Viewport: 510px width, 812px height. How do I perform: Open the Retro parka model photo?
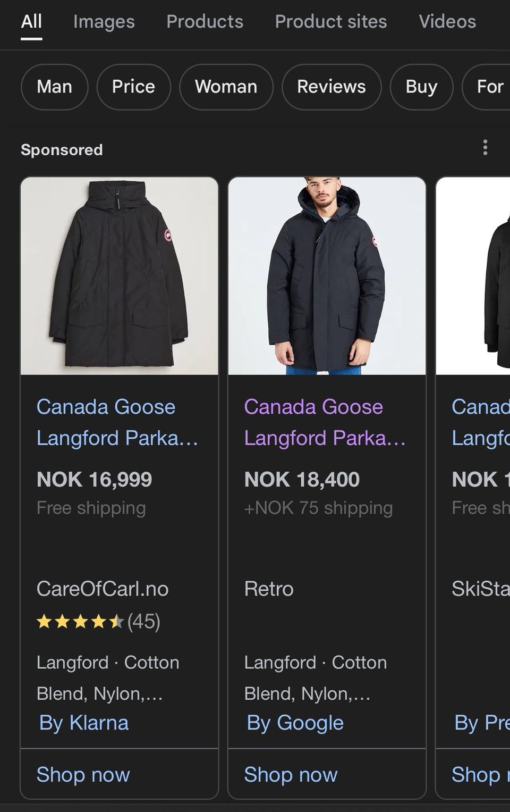[327, 276]
